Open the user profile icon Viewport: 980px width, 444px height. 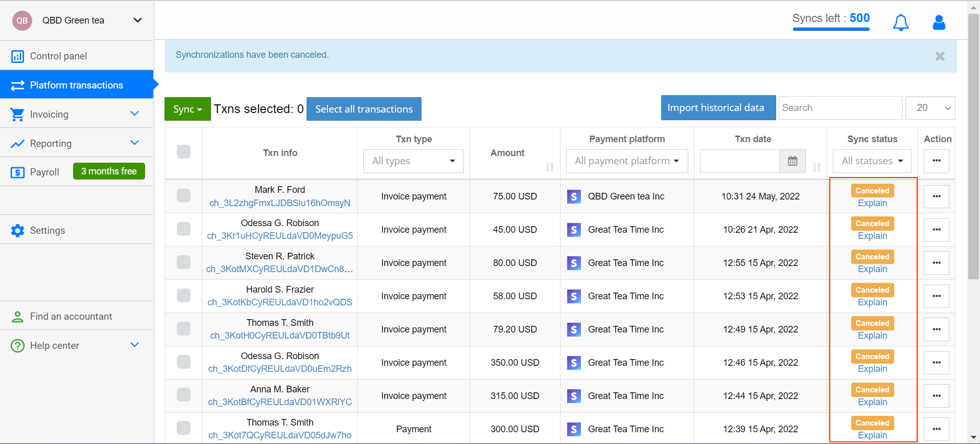pyautogui.click(x=939, y=22)
